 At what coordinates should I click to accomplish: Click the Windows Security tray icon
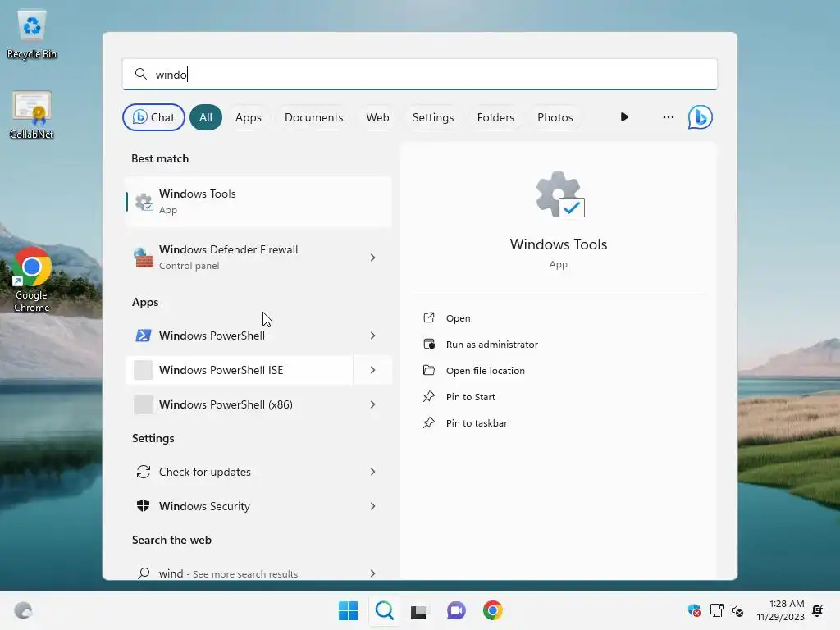pyautogui.click(x=694, y=610)
